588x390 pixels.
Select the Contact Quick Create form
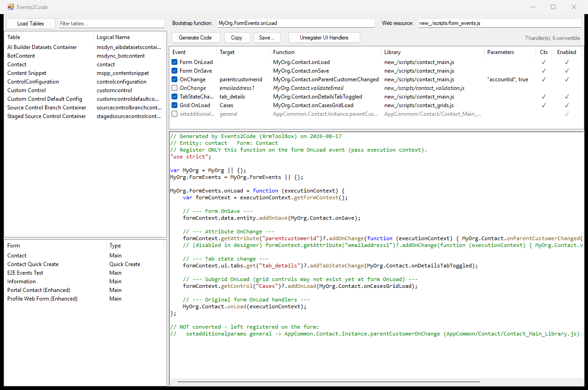(85, 264)
